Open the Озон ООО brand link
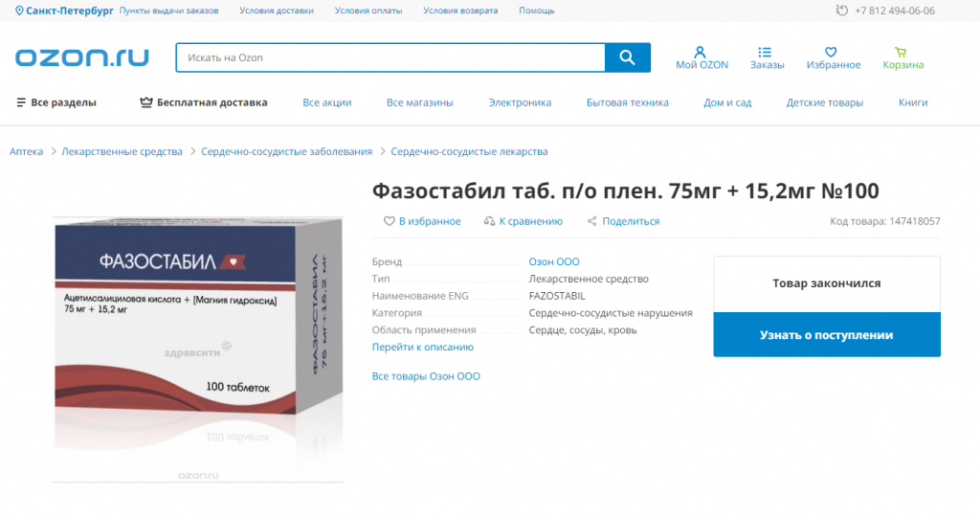980x519 pixels. 554,261
